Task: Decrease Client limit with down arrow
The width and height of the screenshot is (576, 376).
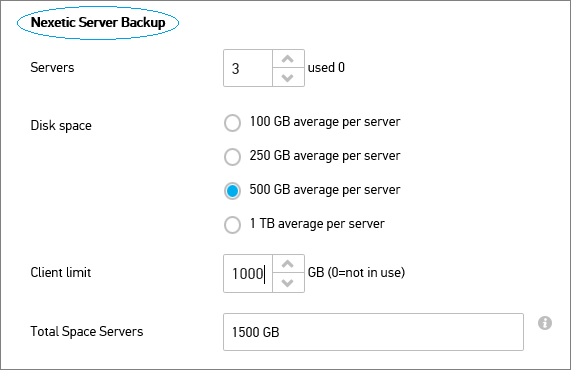Action: 288,283
